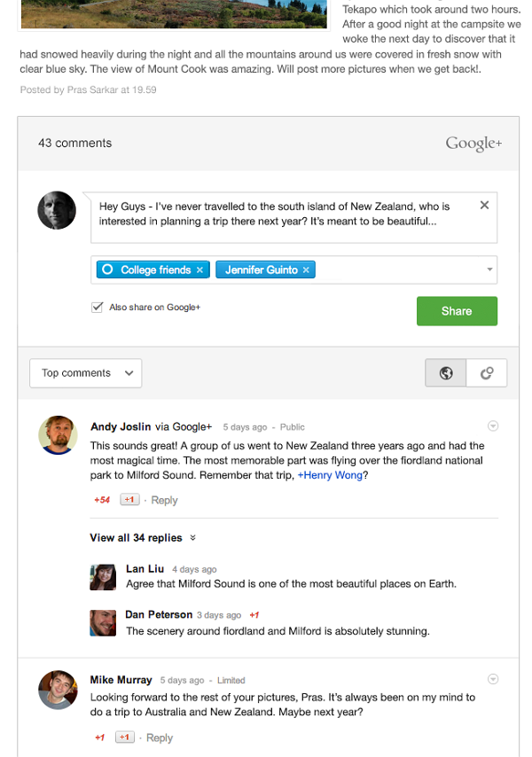This screenshot has width=532, height=757.
Task: Remove Jennifer Guinto chip from recipients
Action: click(306, 269)
